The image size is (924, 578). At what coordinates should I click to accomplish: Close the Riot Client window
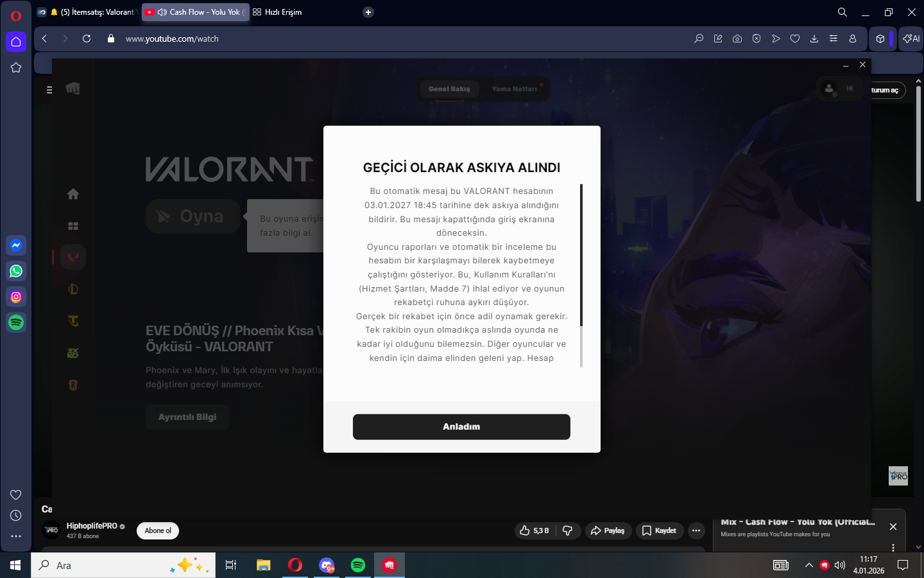[x=862, y=65]
